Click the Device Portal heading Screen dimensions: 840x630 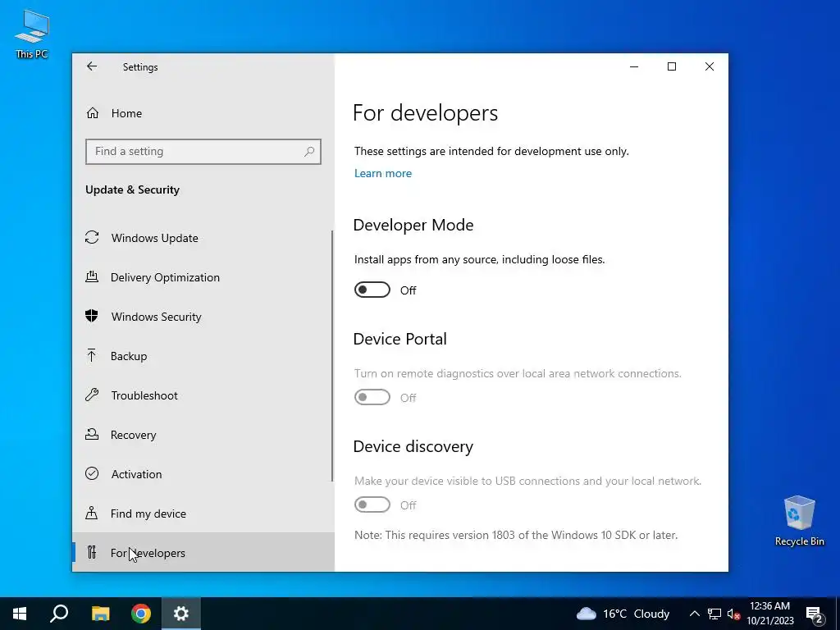pos(399,339)
